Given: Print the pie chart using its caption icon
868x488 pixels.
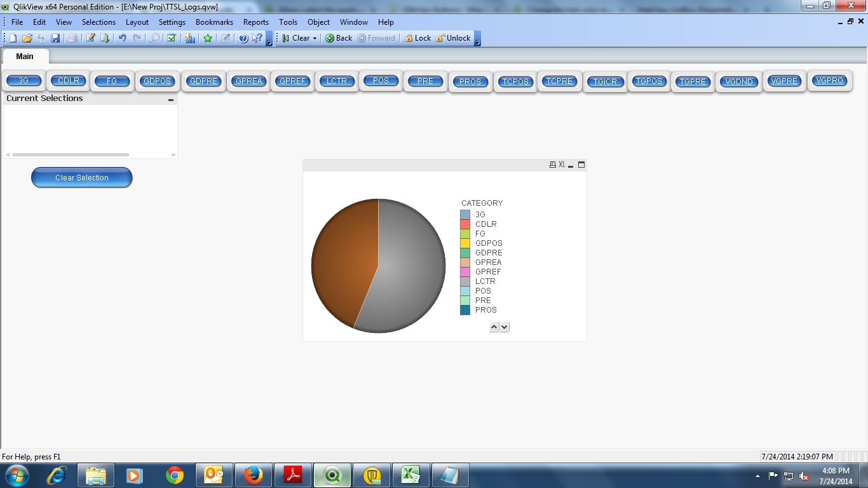Looking at the screenshot, I should pos(553,165).
